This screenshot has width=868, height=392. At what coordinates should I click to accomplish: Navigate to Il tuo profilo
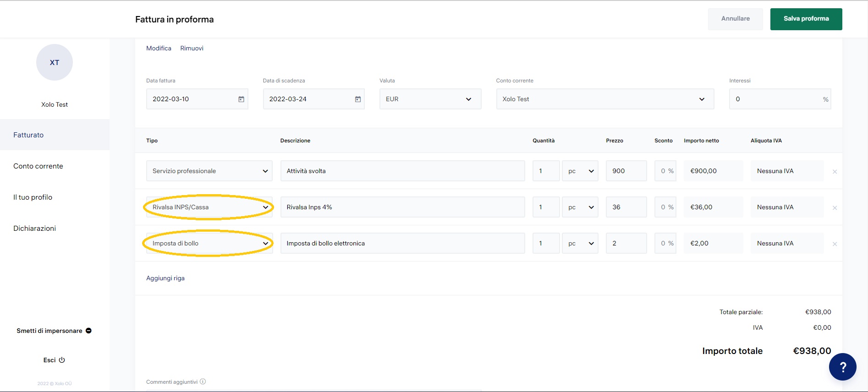(33, 197)
